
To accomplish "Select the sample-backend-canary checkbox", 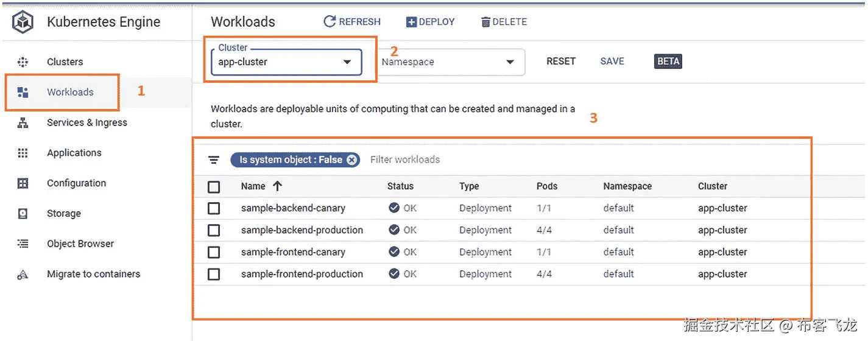I will click(214, 208).
